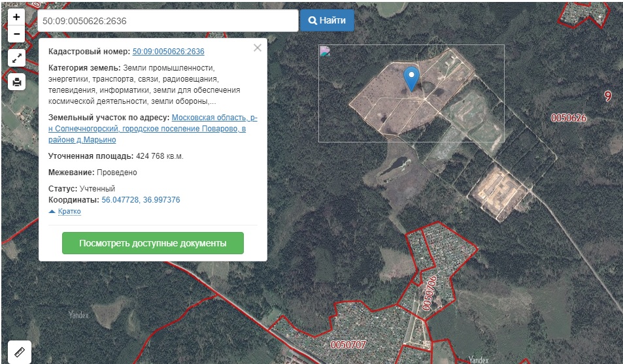Zoom in the map with plus button
Screen dimensions: 623x364
tap(16, 17)
